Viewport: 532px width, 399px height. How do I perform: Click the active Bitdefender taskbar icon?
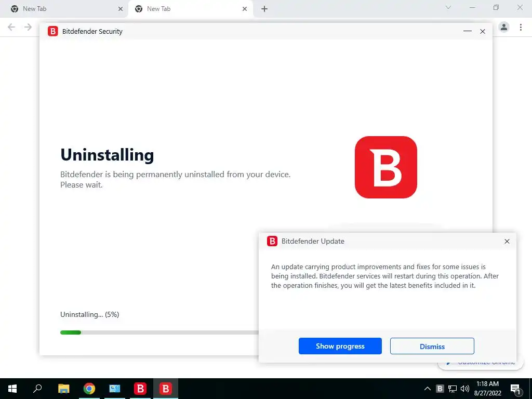click(166, 389)
